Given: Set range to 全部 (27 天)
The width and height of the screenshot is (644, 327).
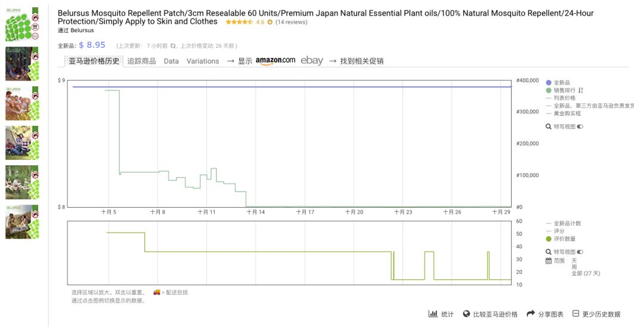Looking at the screenshot, I should coord(586,273).
